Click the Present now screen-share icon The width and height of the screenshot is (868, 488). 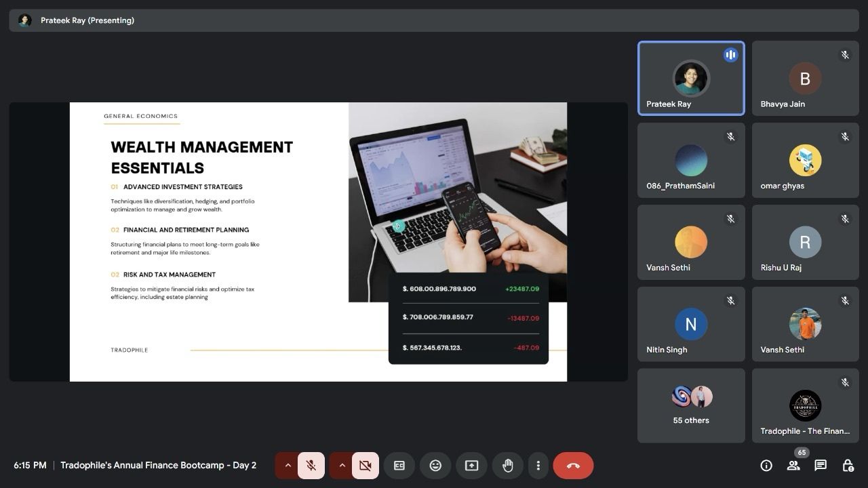click(x=471, y=466)
